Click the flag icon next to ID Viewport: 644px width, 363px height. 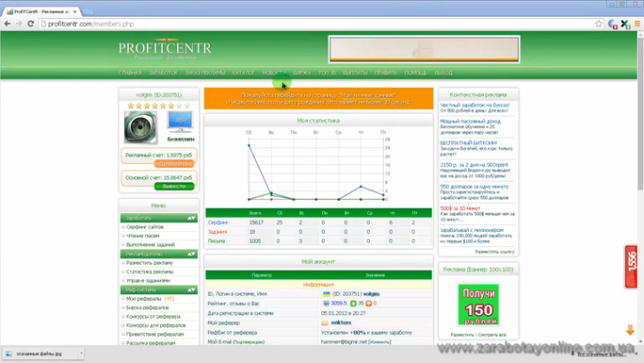coord(326,294)
